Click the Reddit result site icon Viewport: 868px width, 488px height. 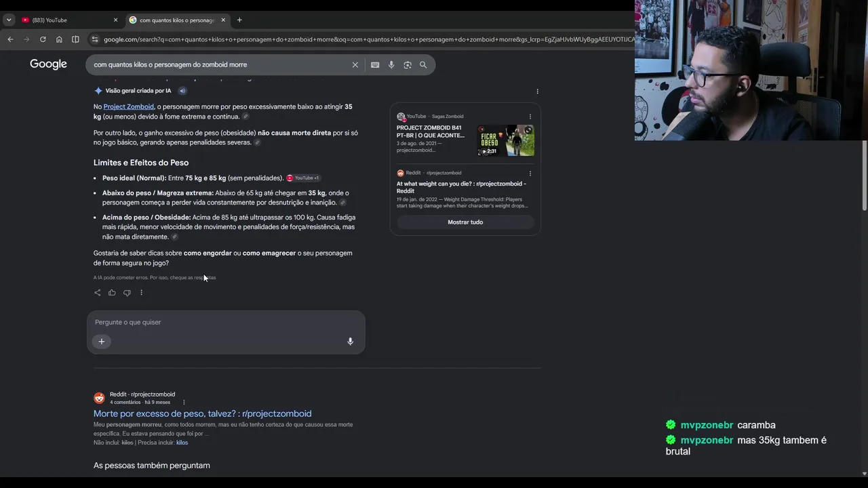[x=99, y=398]
